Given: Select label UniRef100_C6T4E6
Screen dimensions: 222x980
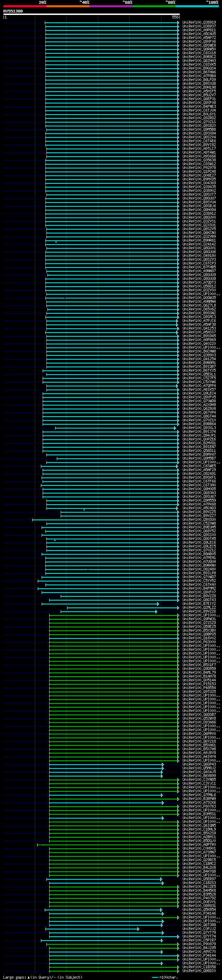Looking at the screenshot, I should point(199,141).
